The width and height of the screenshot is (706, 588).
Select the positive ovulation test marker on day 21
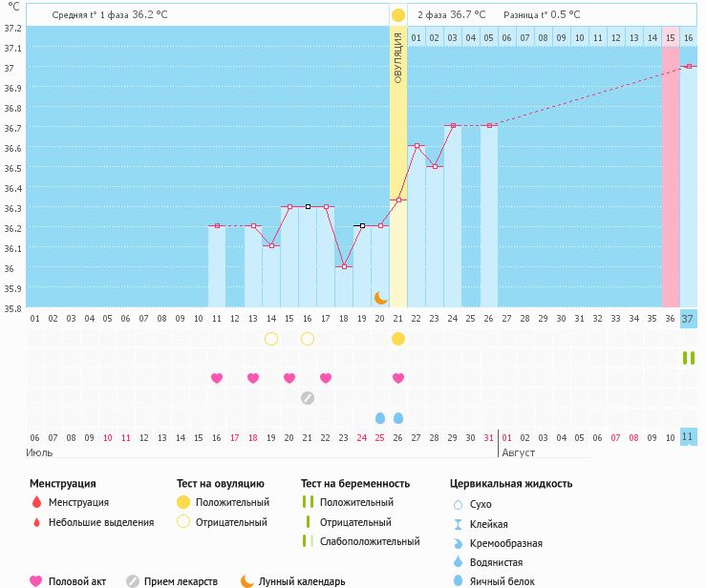click(398, 339)
